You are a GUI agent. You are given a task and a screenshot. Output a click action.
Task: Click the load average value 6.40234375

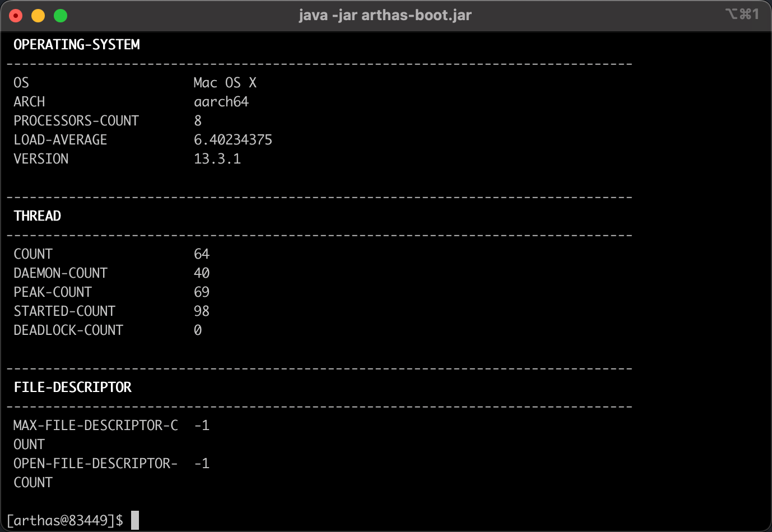[233, 140]
